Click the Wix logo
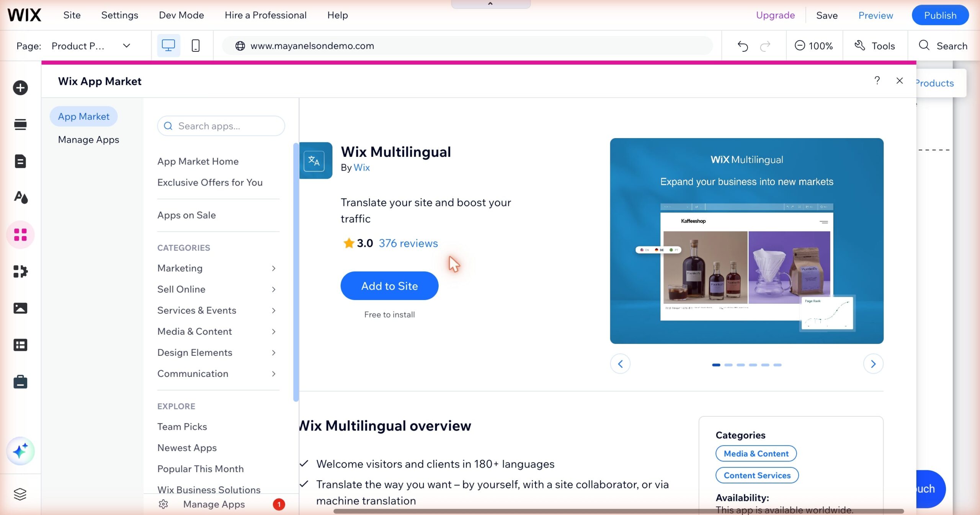The image size is (980, 515). (24, 15)
